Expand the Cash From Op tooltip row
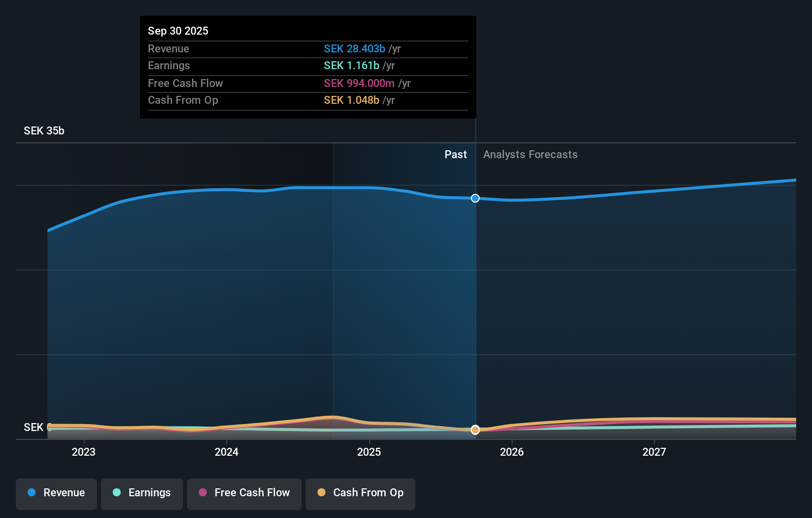This screenshot has width=812, height=518. (308, 100)
